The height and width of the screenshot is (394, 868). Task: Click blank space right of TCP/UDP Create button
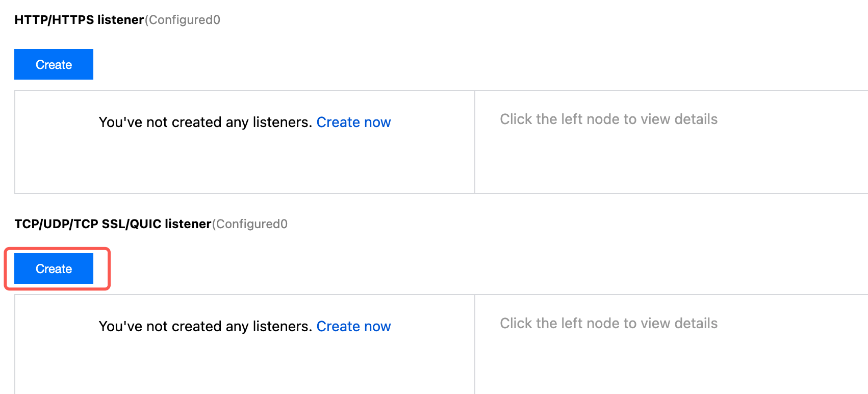point(306,269)
